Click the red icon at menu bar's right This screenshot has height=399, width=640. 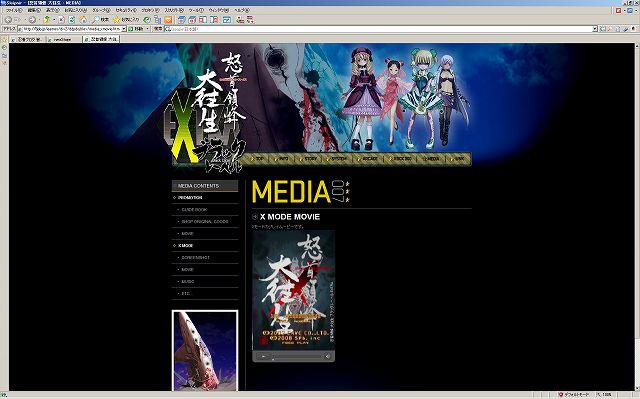(618, 10)
